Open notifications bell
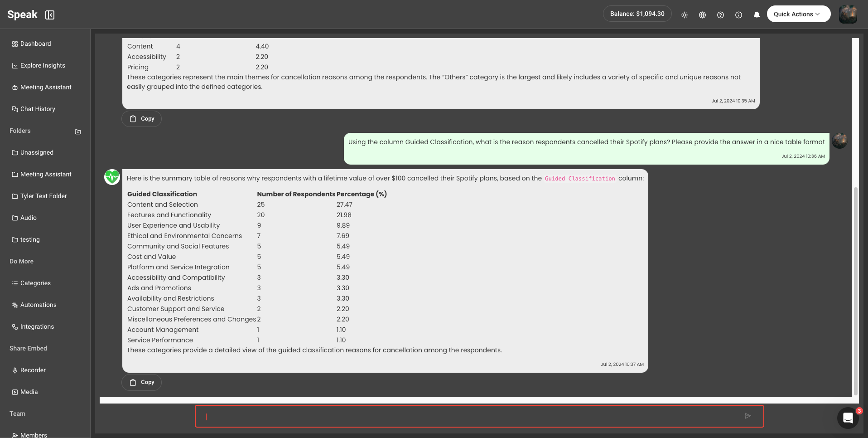 click(x=757, y=15)
